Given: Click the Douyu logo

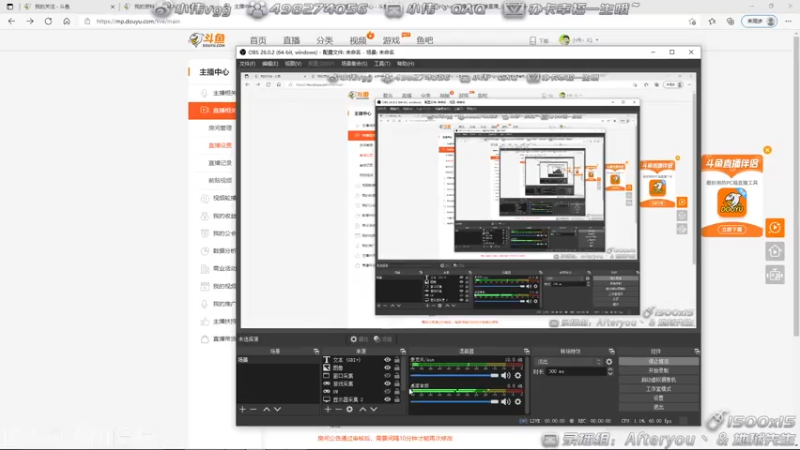Looking at the screenshot, I should (x=207, y=40).
